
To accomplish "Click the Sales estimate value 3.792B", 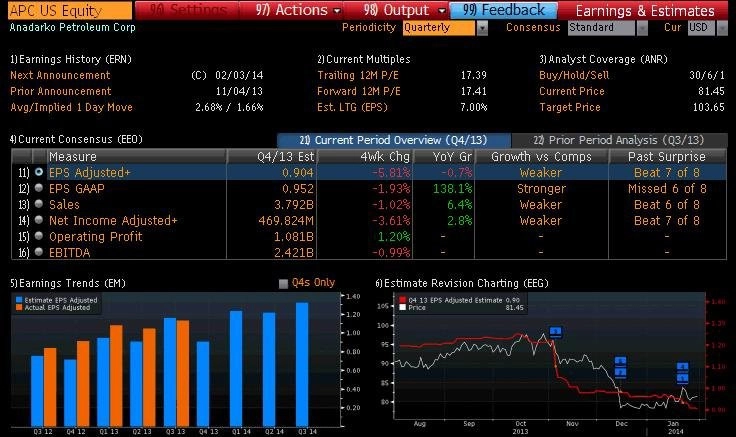I will pos(294,205).
